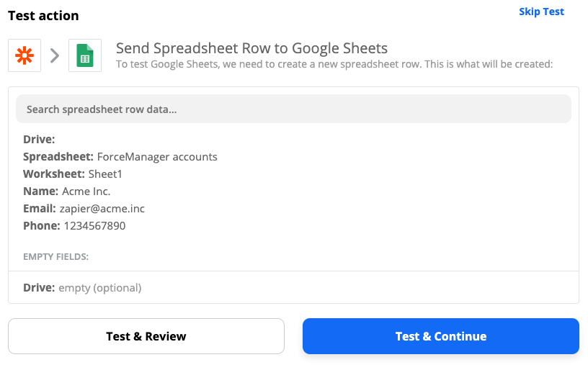Click the 'To test Google Sheets' description text
The width and height of the screenshot is (588, 370).
click(x=334, y=64)
